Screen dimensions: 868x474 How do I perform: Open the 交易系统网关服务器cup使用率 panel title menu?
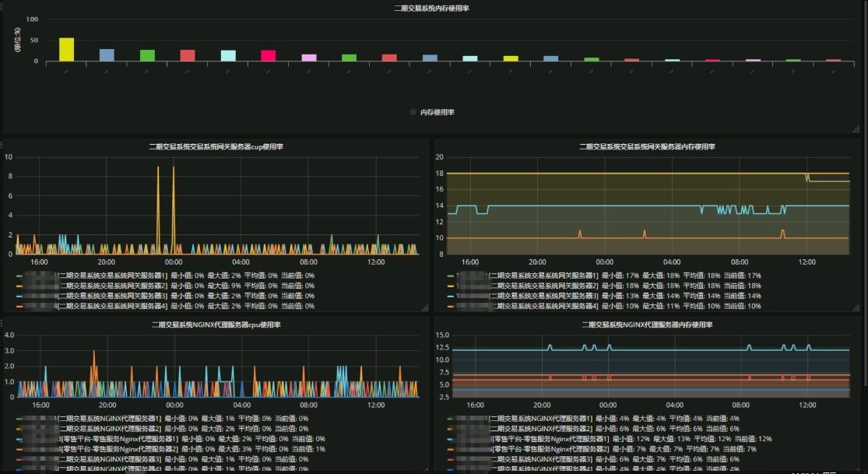[216, 146]
